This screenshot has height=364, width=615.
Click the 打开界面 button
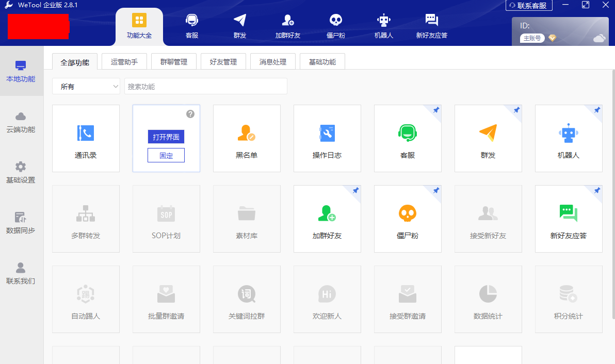166,137
